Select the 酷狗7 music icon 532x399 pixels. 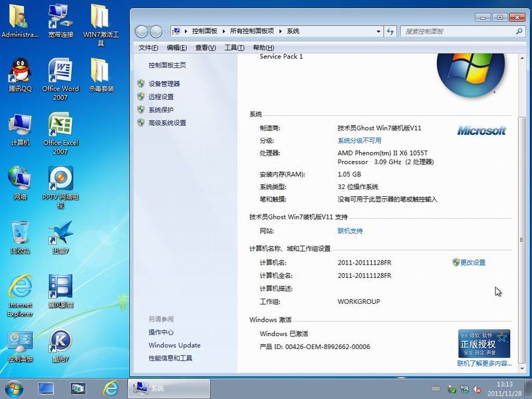pos(61,346)
